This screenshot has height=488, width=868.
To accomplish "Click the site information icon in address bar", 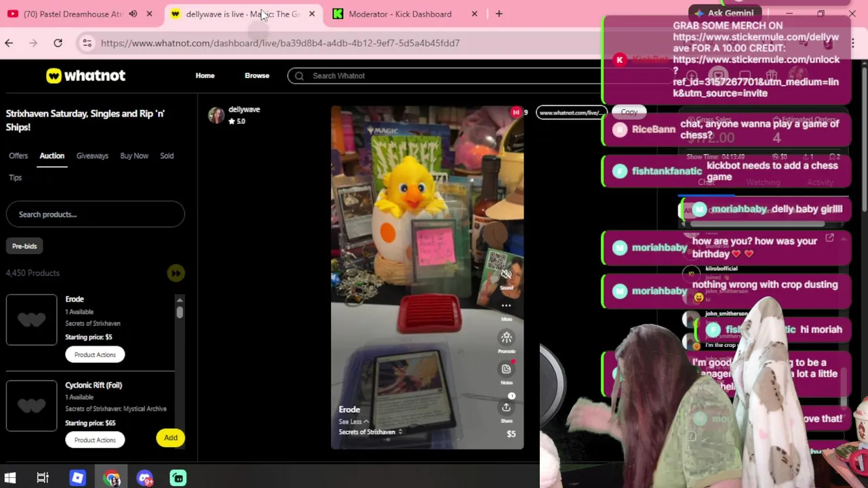I will (87, 43).
